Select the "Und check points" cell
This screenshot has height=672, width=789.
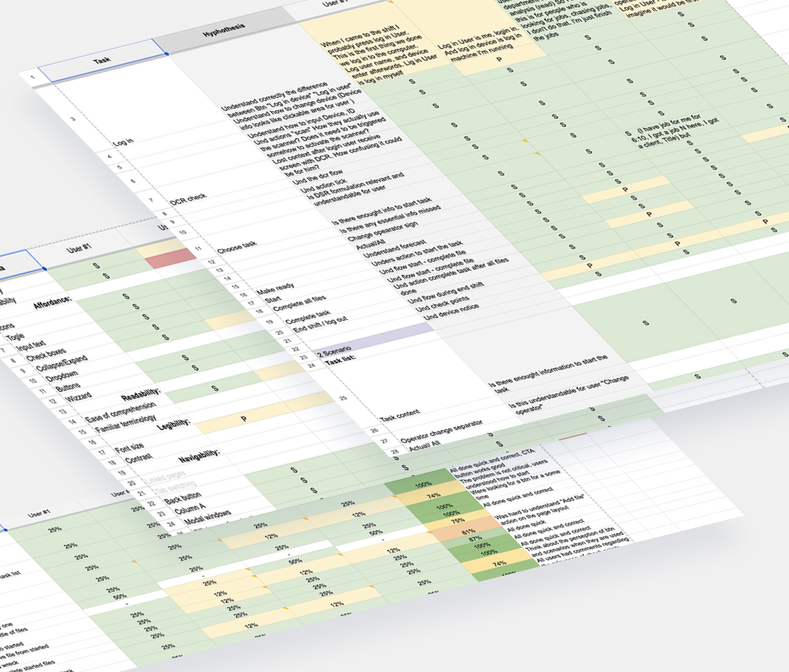click(x=442, y=305)
